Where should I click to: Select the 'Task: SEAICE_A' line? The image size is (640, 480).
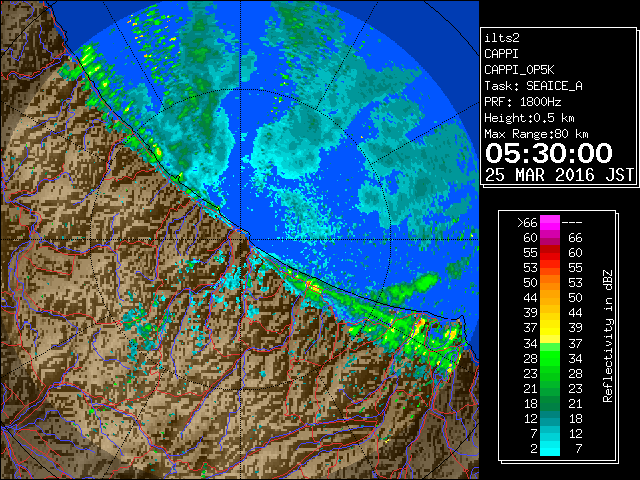[533, 86]
